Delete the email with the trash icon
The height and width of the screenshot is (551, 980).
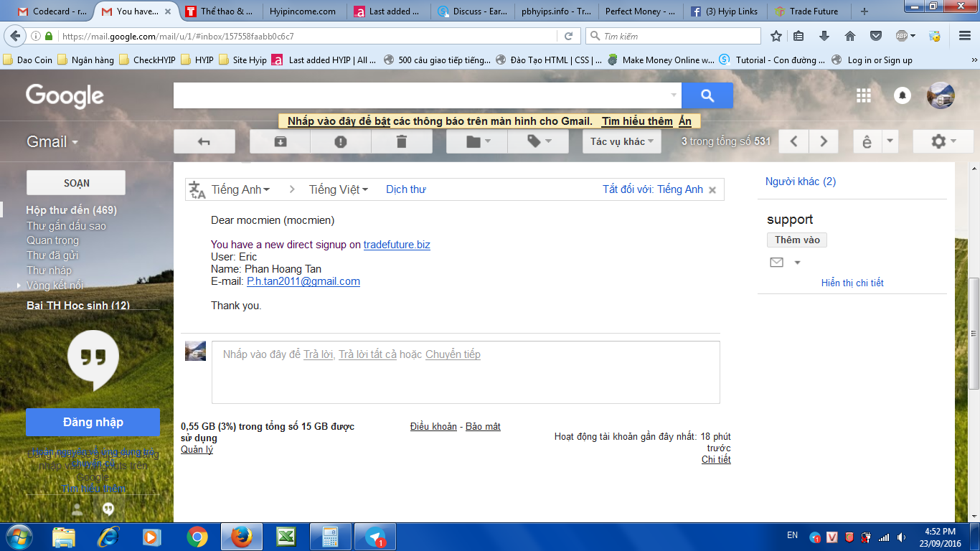[x=402, y=141]
